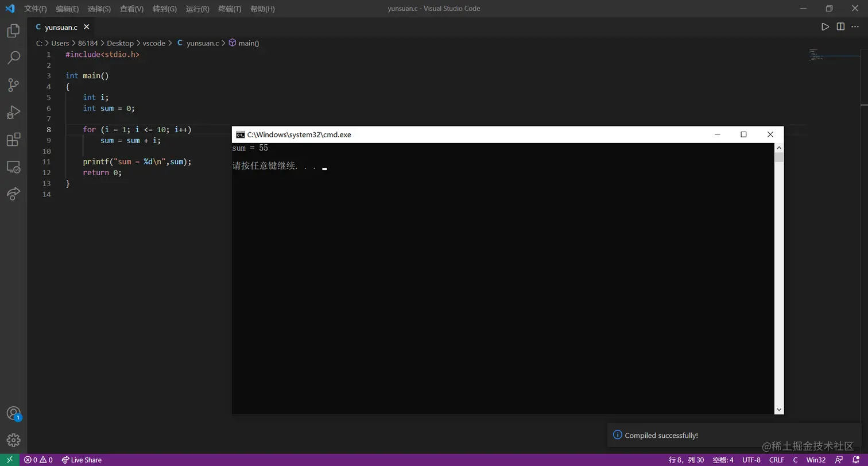Open the Remote Explorer icon

point(13,167)
